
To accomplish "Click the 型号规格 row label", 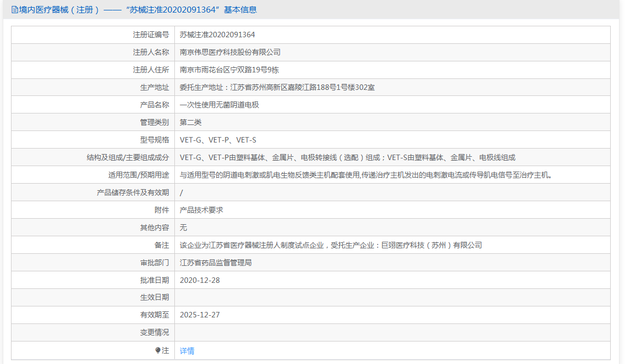I will point(155,140).
